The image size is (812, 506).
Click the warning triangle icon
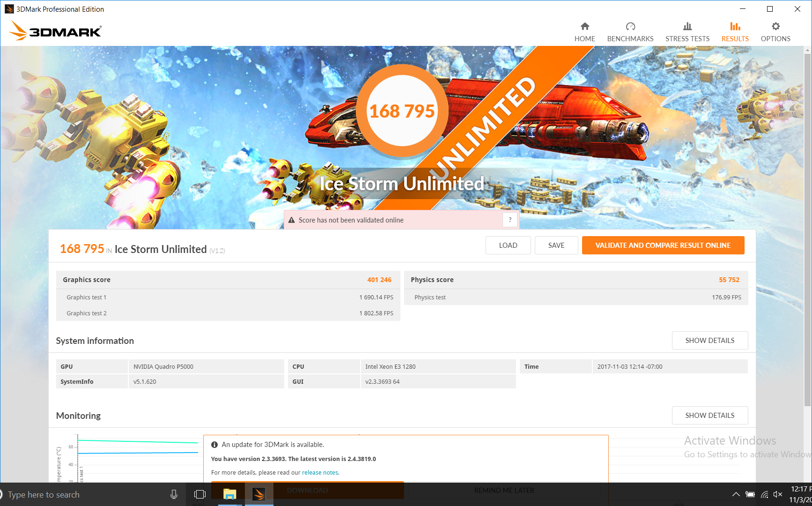coord(291,220)
